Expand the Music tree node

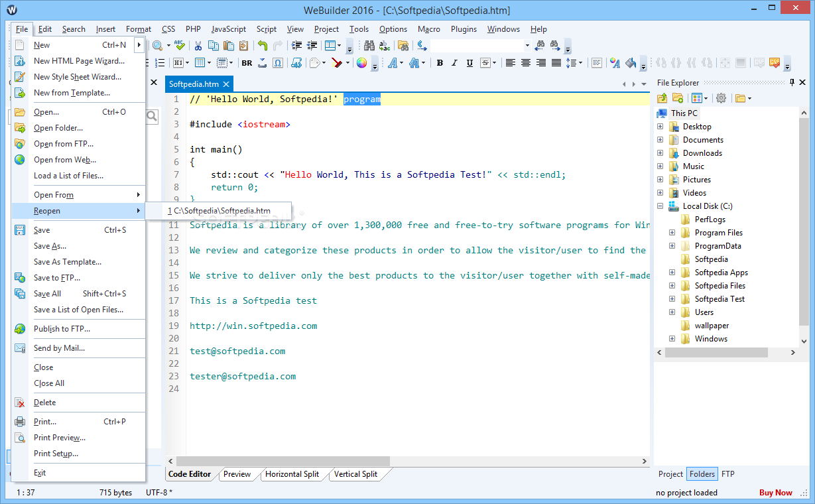point(660,166)
